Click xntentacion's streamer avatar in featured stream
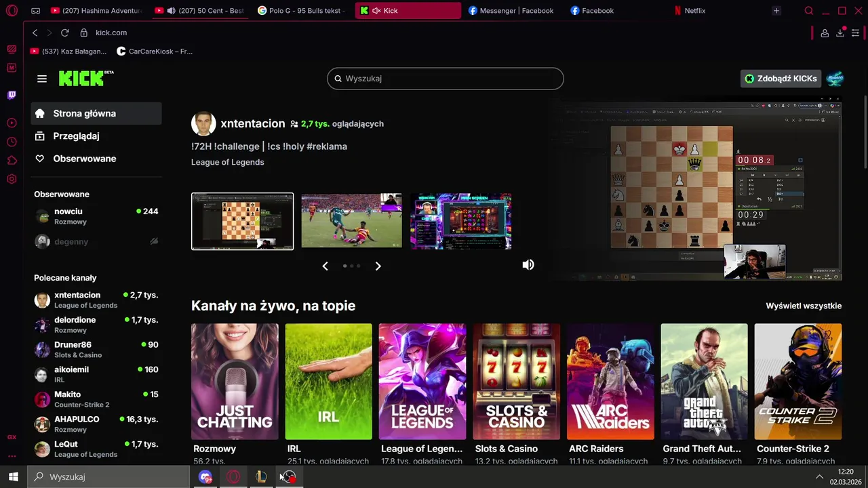Viewport: 868px width, 488px height. [203, 124]
